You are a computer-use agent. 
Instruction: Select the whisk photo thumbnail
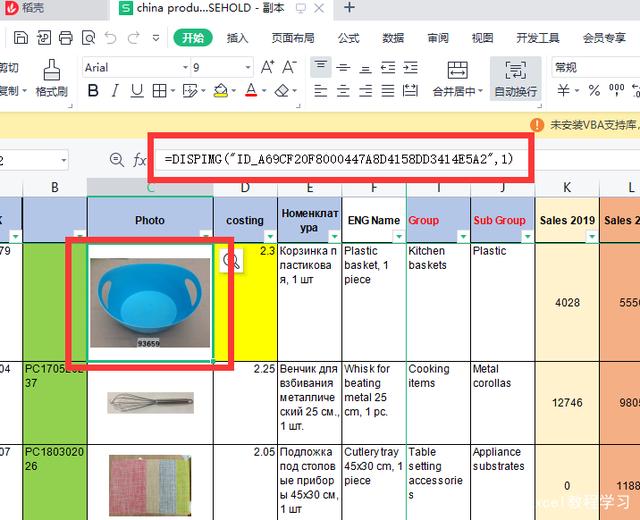coord(150,402)
